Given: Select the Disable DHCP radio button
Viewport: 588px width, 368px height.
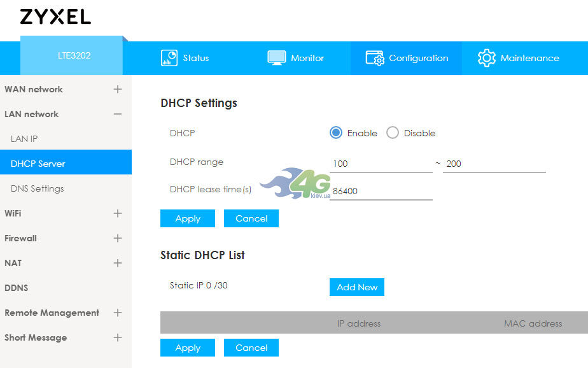Looking at the screenshot, I should (393, 132).
